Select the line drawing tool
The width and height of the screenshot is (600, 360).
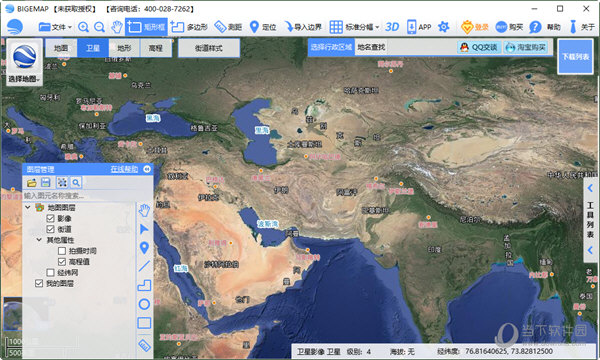(144, 266)
